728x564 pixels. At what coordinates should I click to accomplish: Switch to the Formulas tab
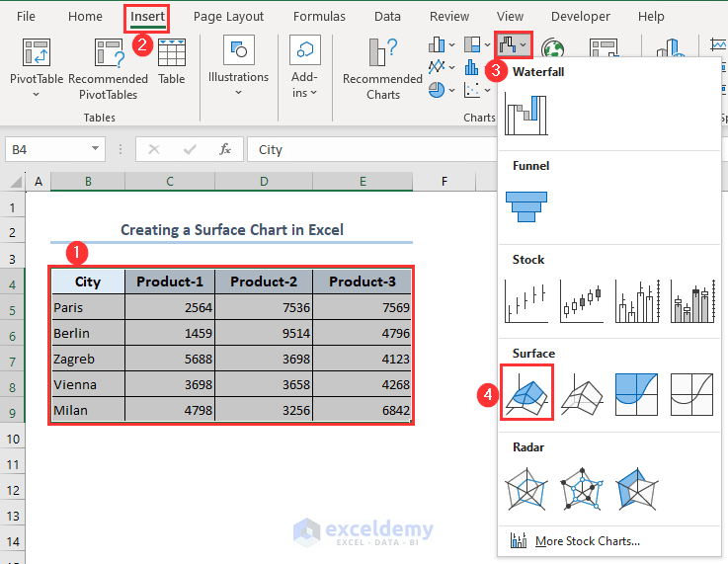319,16
